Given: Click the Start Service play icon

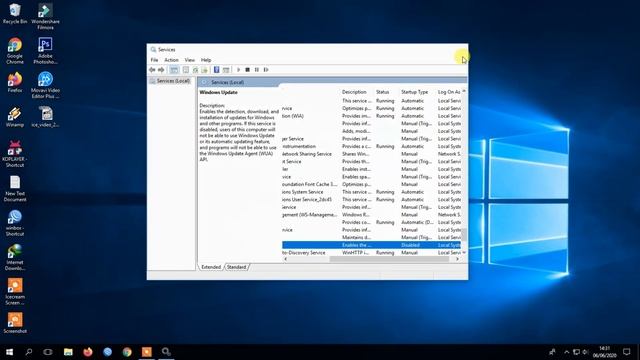Looking at the screenshot, I should tap(238, 70).
